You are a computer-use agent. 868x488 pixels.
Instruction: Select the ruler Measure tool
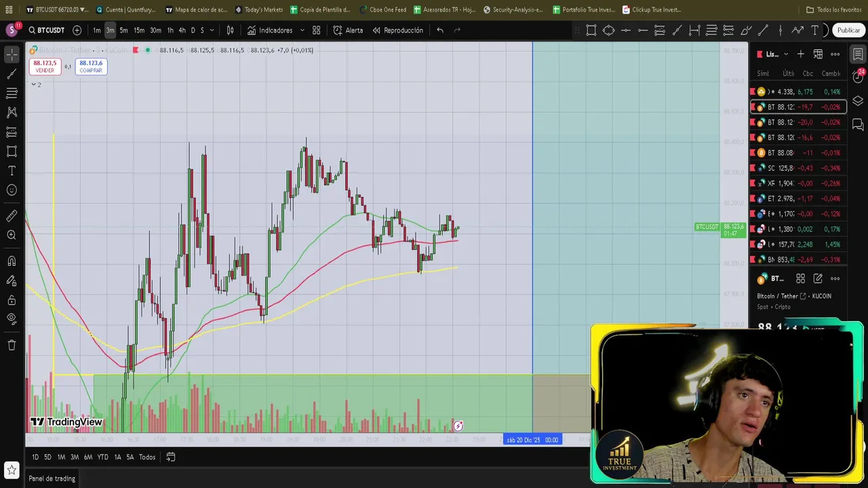click(x=12, y=216)
